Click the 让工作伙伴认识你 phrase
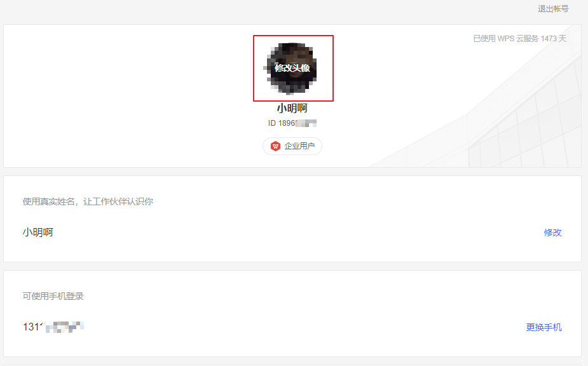Screen dimensions: 588x366 [x=118, y=201]
